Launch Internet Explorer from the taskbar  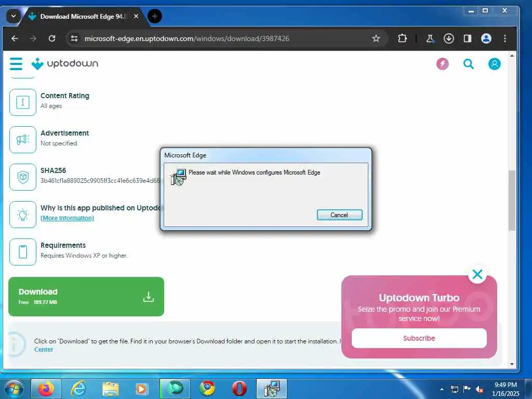coord(79,389)
